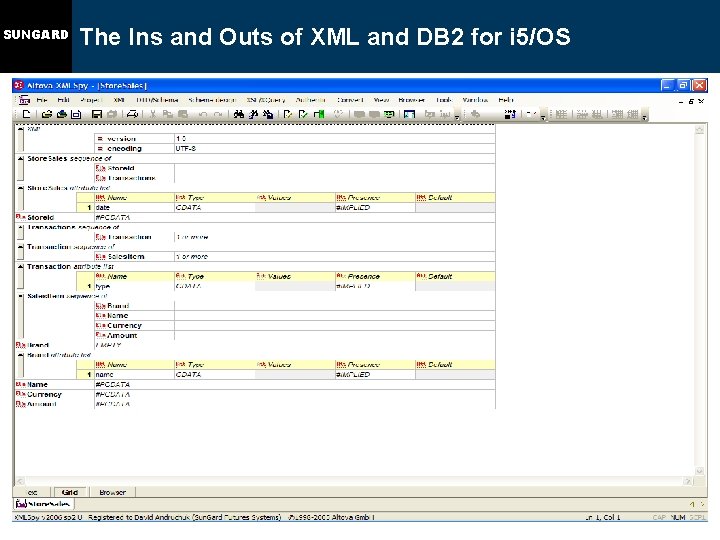
Task: Check well-formedness with the yellow checkmark icon
Action: [288, 114]
